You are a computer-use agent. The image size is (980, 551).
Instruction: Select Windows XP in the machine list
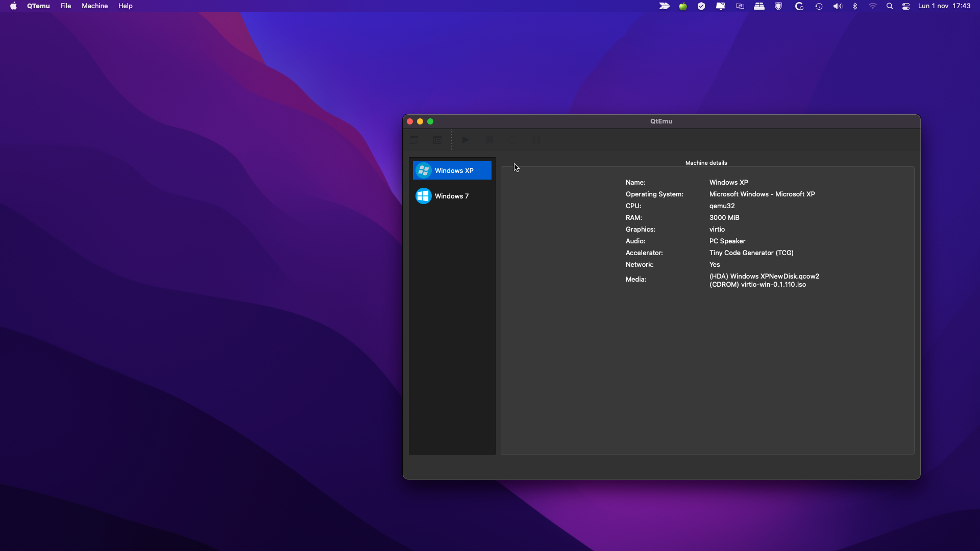454,170
